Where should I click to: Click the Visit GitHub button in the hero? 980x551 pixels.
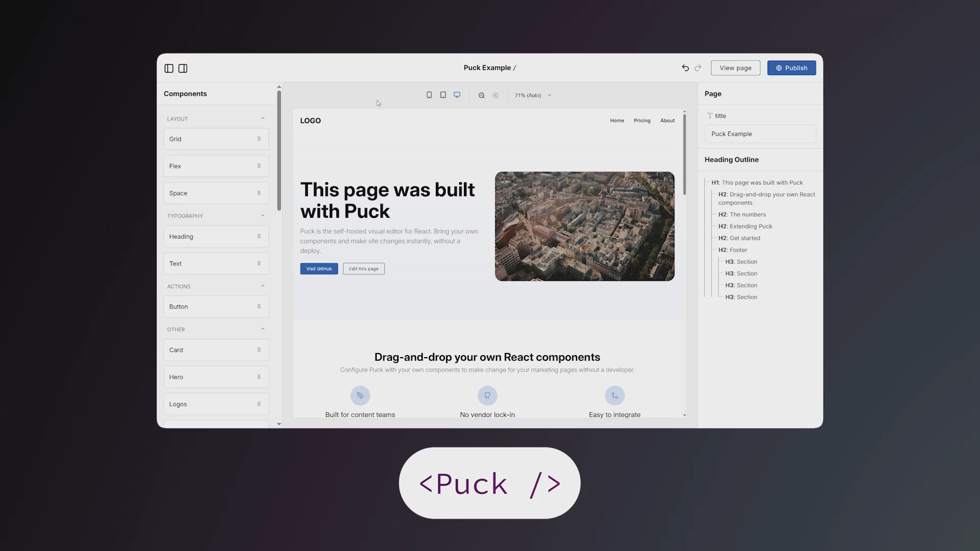[x=318, y=268]
